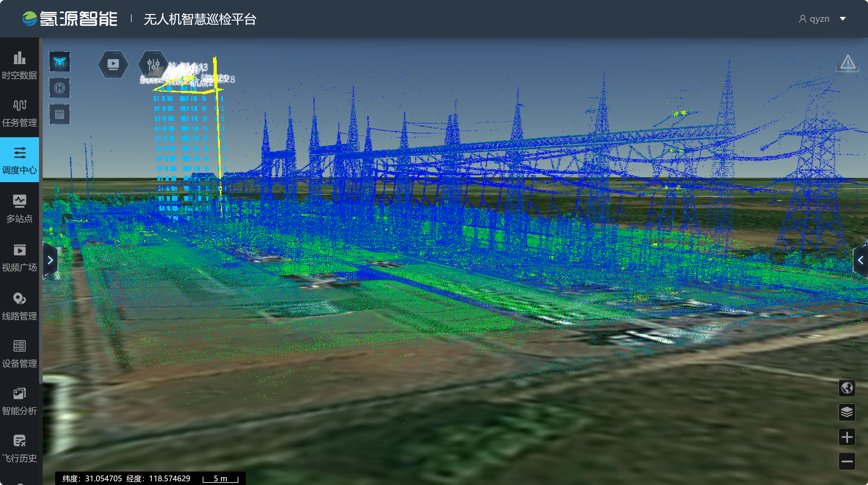
Task: Go to 任务管理 menu item
Action: (20, 113)
